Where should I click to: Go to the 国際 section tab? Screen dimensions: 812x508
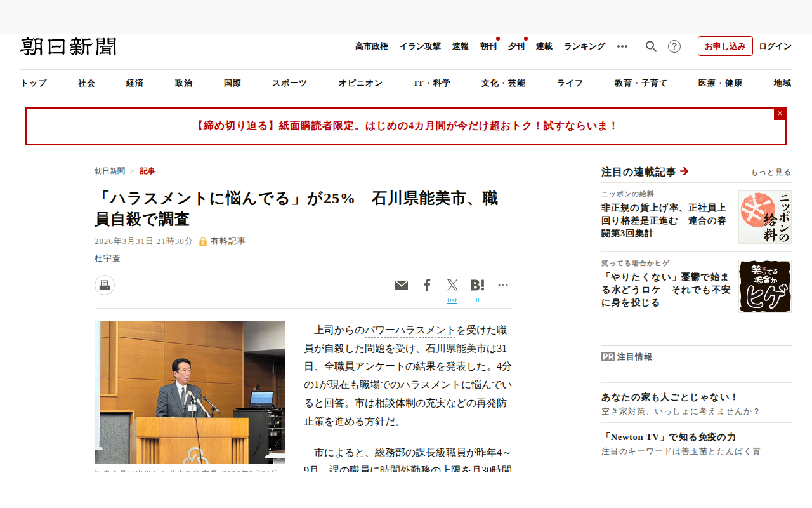pyautogui.click(x=233, y=83)
